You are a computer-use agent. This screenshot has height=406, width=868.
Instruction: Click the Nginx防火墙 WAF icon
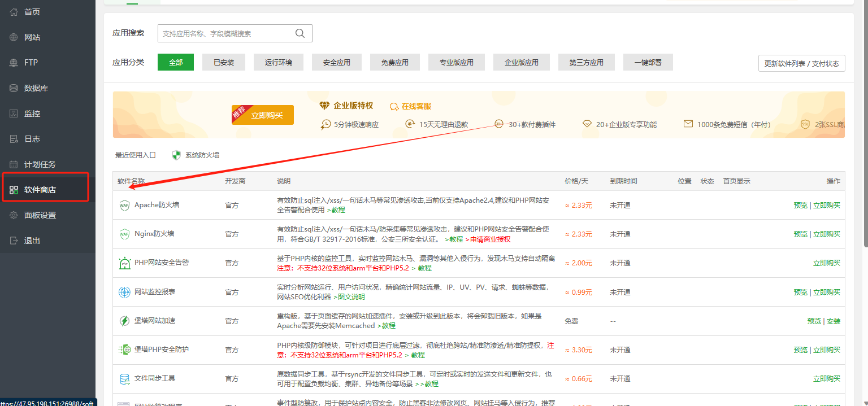[x=124, y=234]
